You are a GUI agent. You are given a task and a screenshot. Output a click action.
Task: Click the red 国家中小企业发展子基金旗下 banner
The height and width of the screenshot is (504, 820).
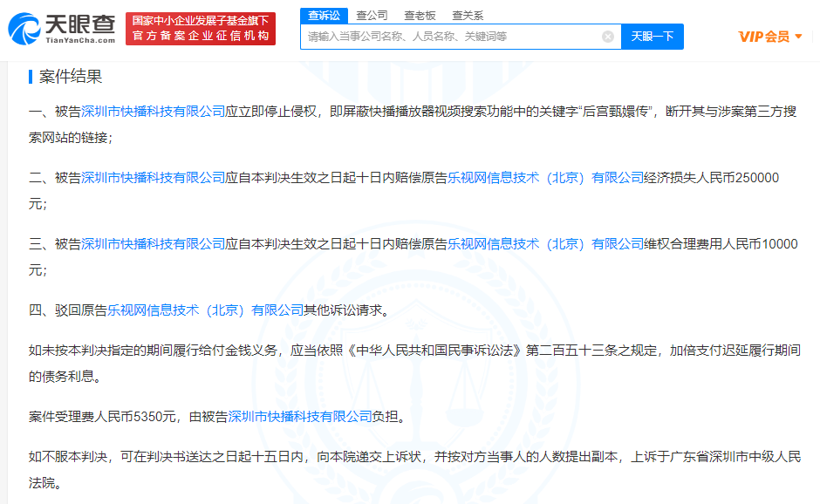[x=201, y=29]
